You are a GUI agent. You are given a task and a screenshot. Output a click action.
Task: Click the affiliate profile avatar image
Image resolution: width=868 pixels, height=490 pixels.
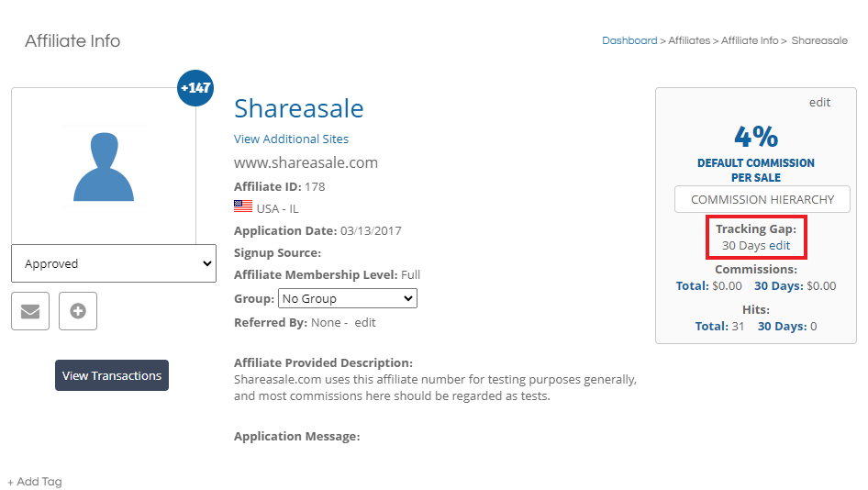tap(104, 166)
